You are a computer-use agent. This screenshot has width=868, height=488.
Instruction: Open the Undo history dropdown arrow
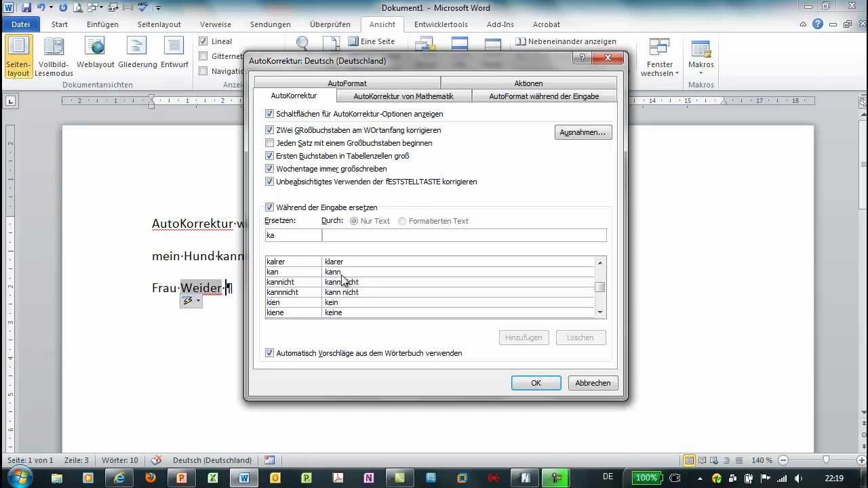[x=51, y=8]
